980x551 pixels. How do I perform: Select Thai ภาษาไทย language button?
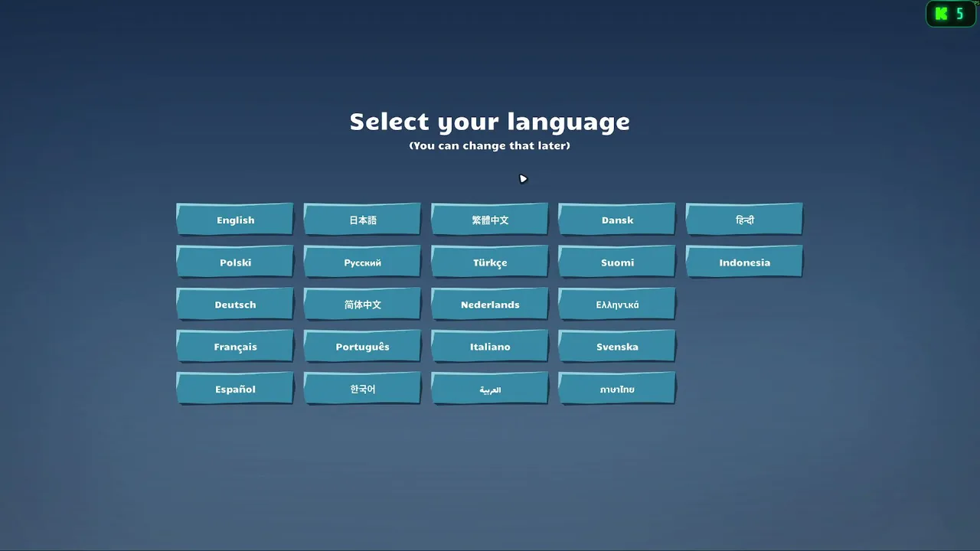[617, 389]
